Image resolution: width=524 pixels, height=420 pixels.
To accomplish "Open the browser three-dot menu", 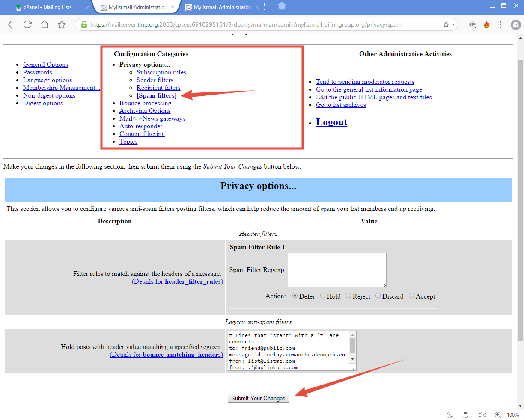I will (x=500, y=24).
